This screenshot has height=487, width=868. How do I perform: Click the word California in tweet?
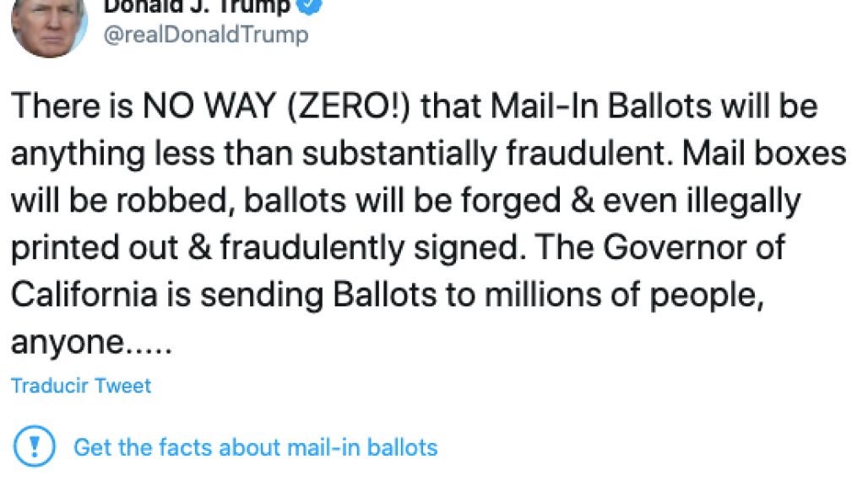[84, 295]
